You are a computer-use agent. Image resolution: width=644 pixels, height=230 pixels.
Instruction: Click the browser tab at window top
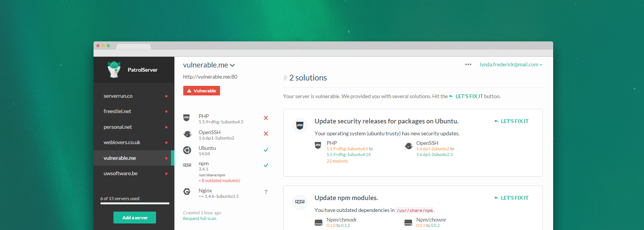[x=134, y=46]
